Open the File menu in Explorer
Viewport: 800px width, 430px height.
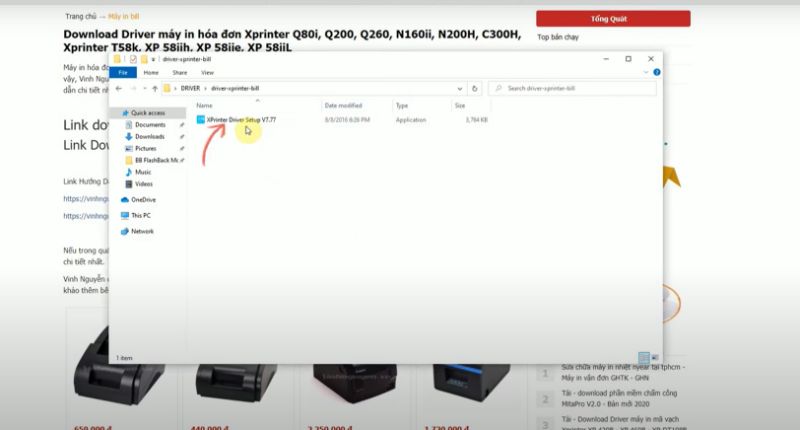pos(122,72)
